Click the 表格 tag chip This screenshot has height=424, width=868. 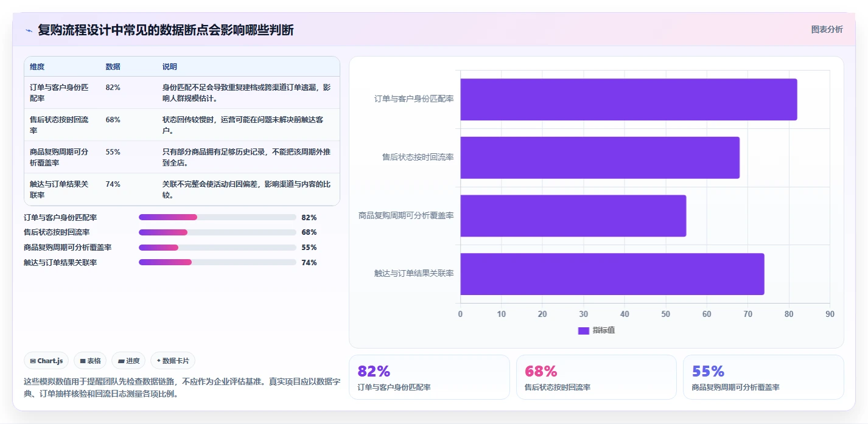pos(90,361)
